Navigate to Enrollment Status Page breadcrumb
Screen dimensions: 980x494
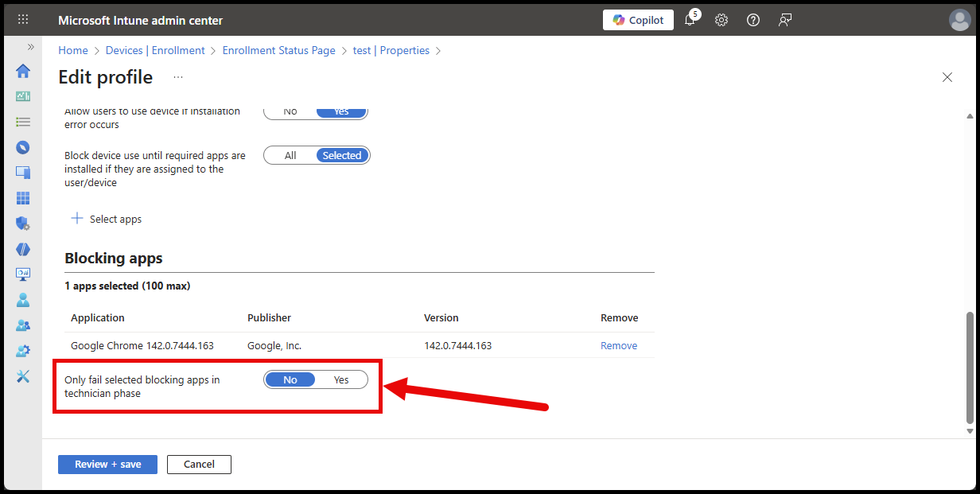click(279, 50)
